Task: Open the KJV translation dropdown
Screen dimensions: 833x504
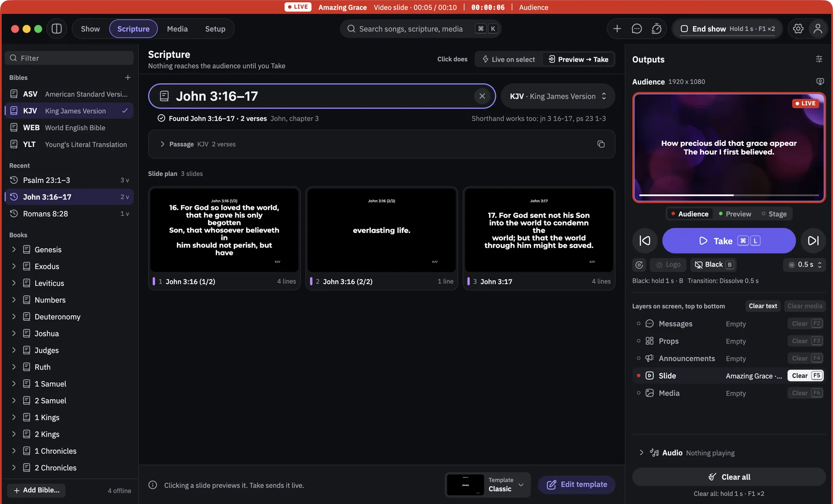Action: click(x=558, y=96)
